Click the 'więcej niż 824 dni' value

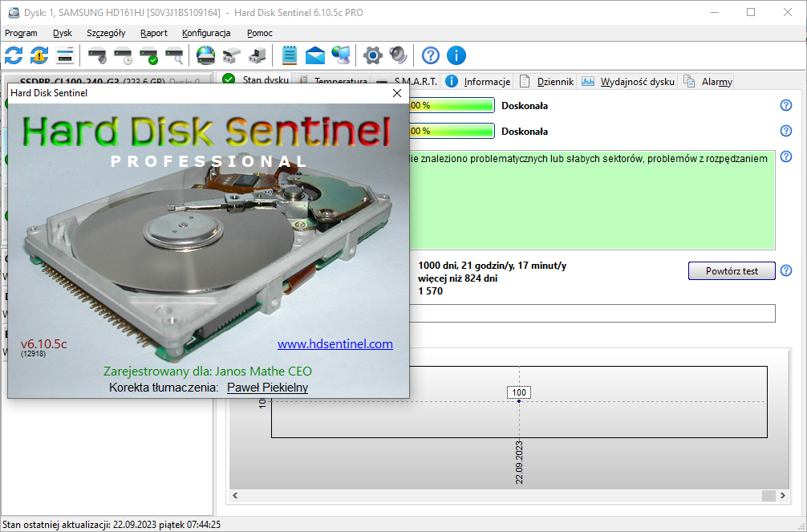(x=457, y=278)
